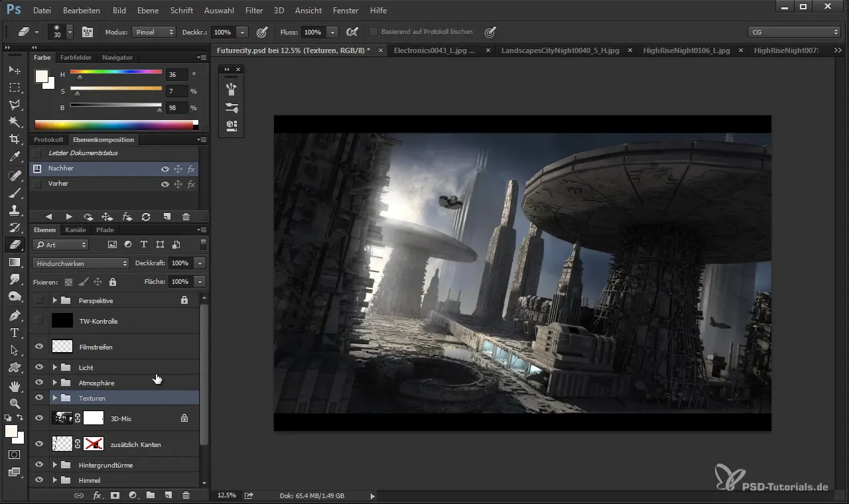
Task: Apply the Vorher layer comp
Action: [x=37, y=184]
